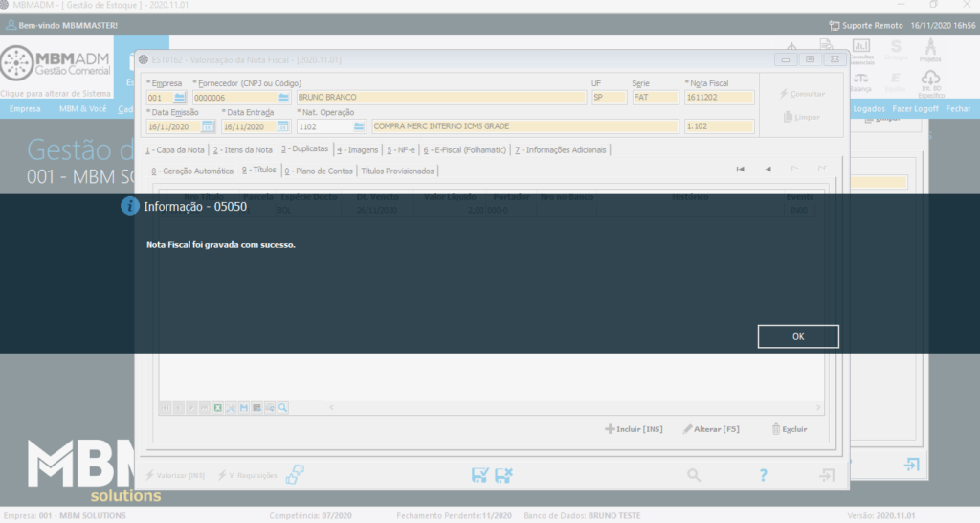This screenshot has height=523, width=980.
Task: Click Alterar [F5] button
Action: click(711, 429)
